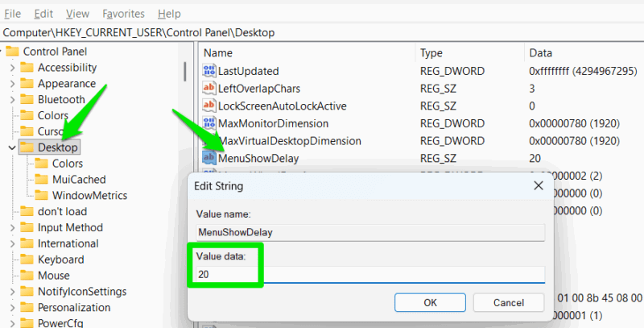Viewport: 644px width, 328px height.
Task: Click the Keyboard folder icon
Action: coord(27,259)
